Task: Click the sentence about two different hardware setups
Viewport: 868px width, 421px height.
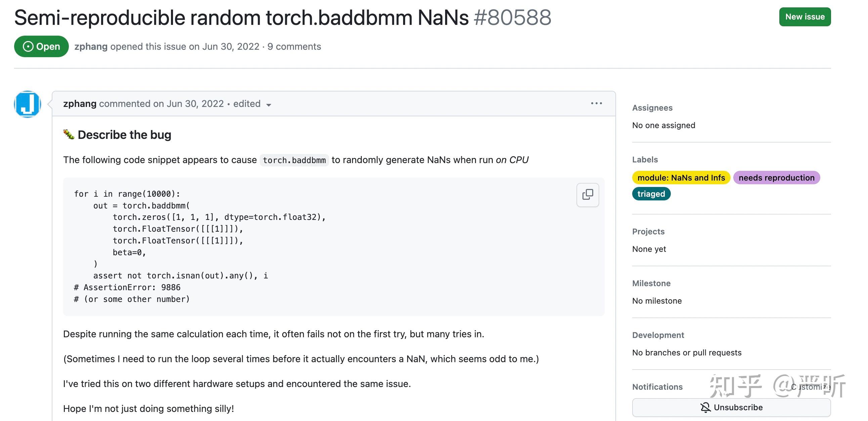Action: click(237, 384)
